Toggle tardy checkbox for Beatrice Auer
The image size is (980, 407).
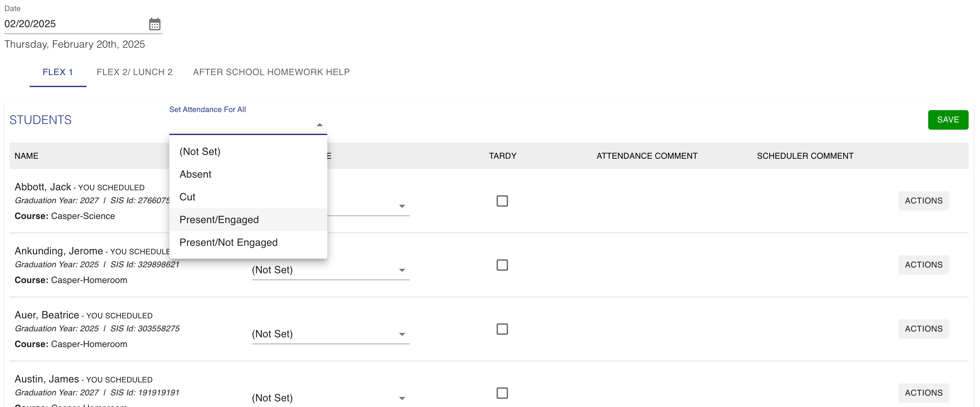(502, 329)
